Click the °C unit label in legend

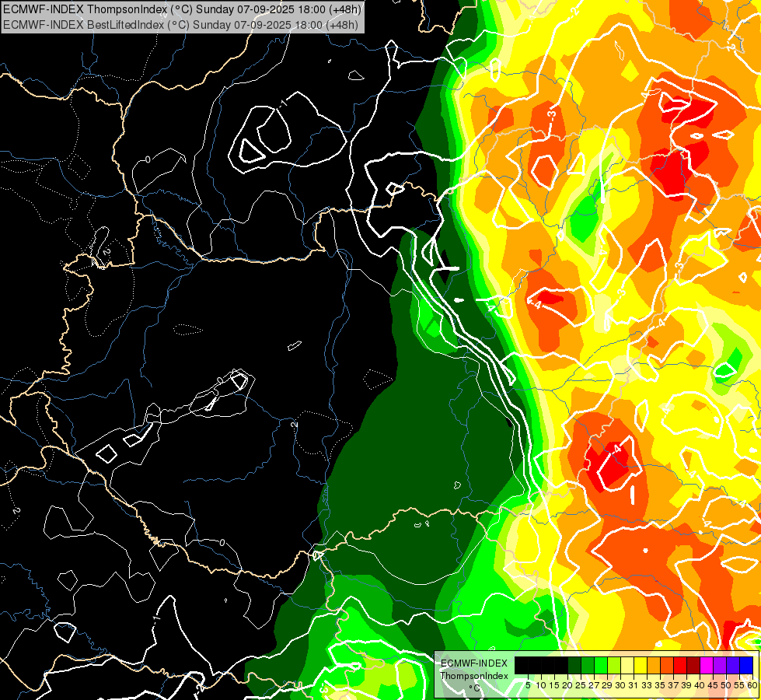pos(475,688)
